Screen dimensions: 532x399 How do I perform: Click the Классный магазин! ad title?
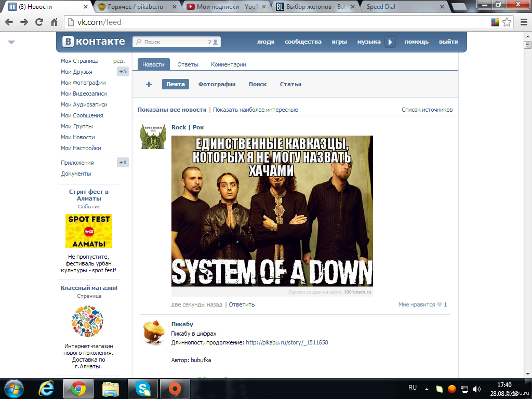click(x=89, y=288)
